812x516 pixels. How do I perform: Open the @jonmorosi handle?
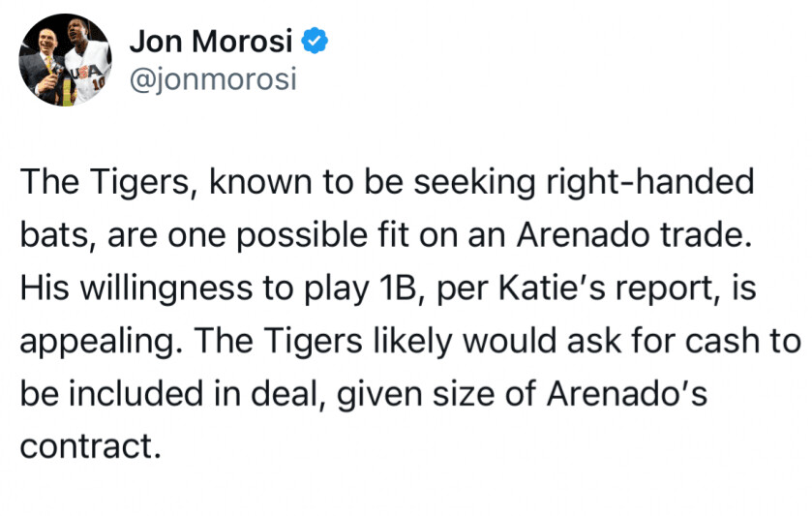(212, 77)
